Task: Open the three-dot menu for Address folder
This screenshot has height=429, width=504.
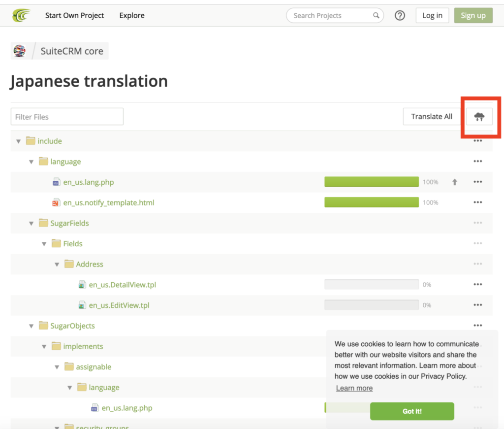Action: tap(477, 264)
